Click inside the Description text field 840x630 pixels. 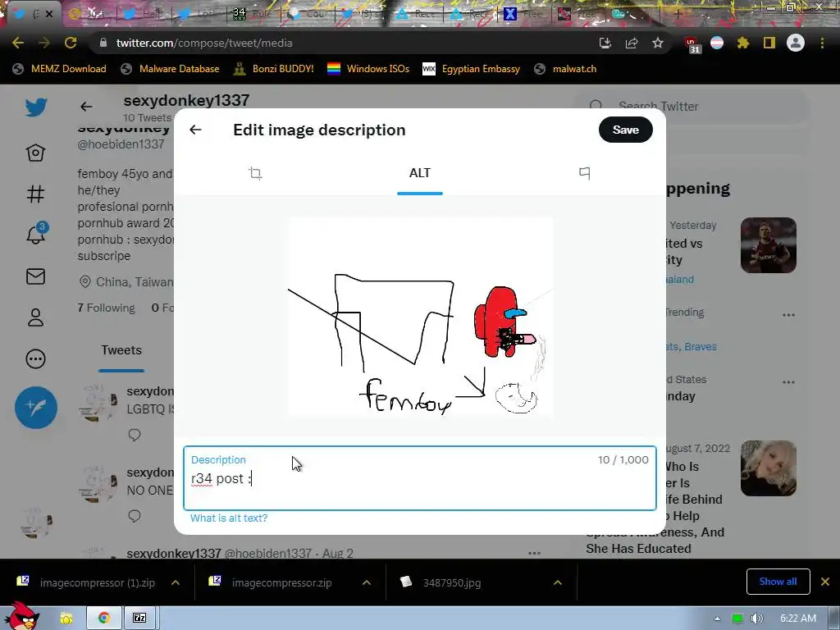click(419, 478)
